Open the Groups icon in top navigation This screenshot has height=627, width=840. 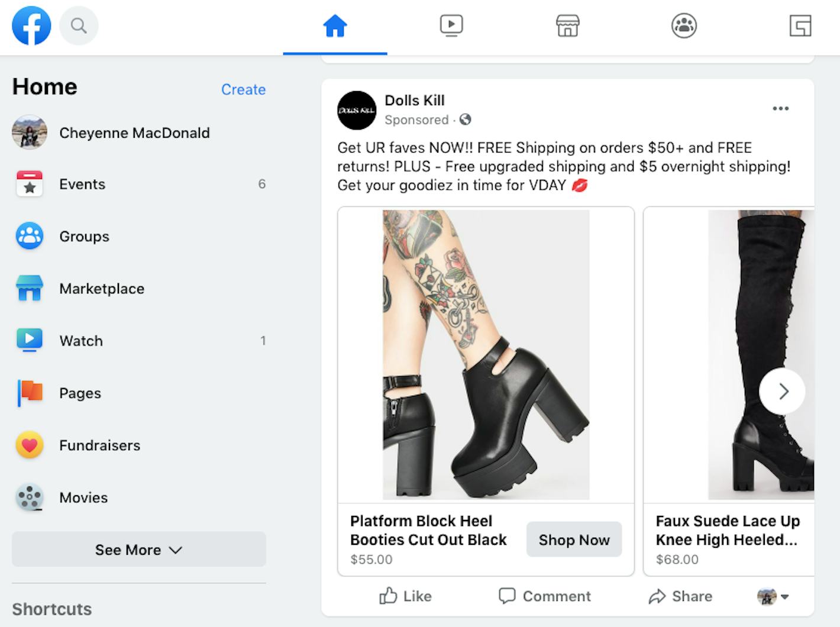point(684,25)
